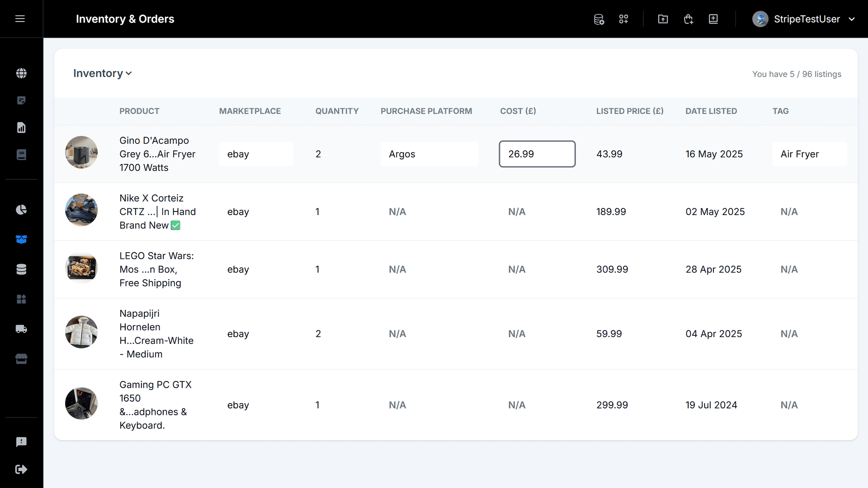The width and height of the screenshot is (868, 488).
Task: Open the truck shipping icon in sidebar
Action: pos(21,329)
